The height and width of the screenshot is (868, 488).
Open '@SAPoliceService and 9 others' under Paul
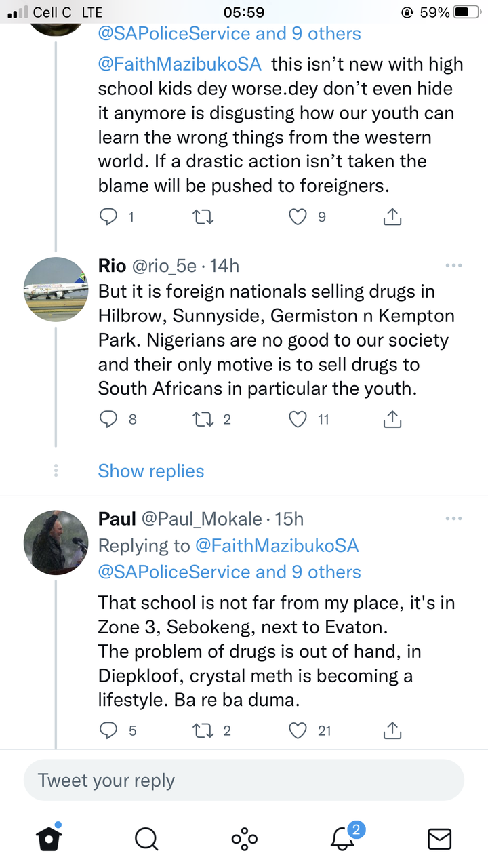pyautogui.click(x=230, y=572)
